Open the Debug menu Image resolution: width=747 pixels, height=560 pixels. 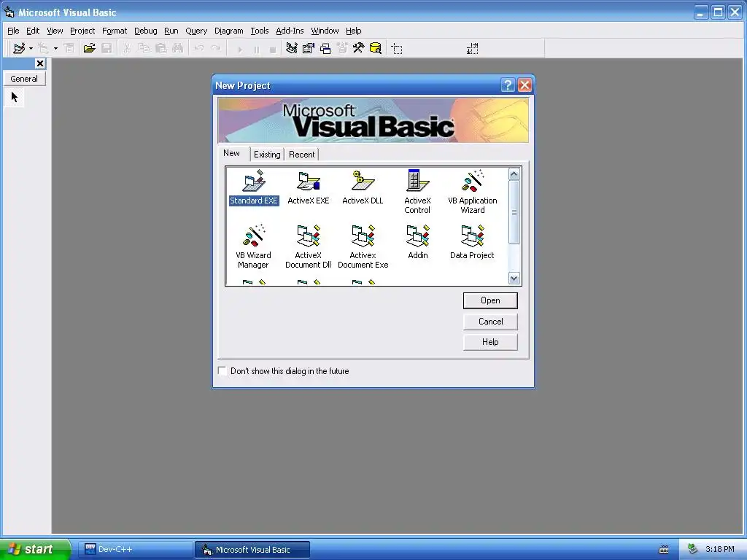point(146,31)
